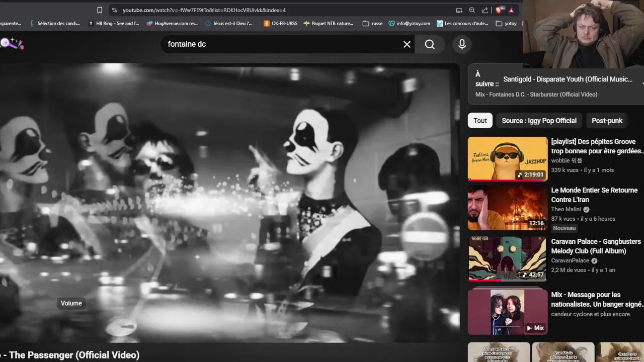This screenshot has height=362, width=644.
Task: Open the Caravan Palace album thumbnail
Action: [508, 259]
